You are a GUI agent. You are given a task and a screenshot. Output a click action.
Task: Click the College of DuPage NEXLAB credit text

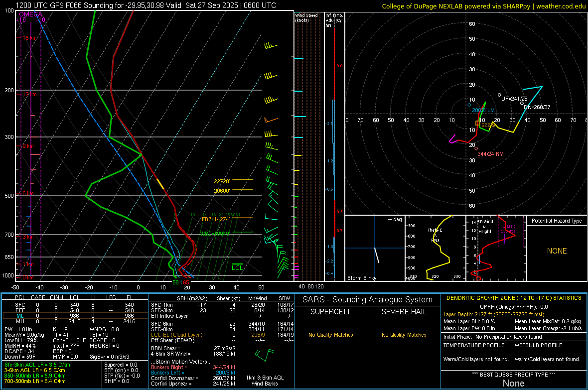pyautogui.click(x=483, y=6)
